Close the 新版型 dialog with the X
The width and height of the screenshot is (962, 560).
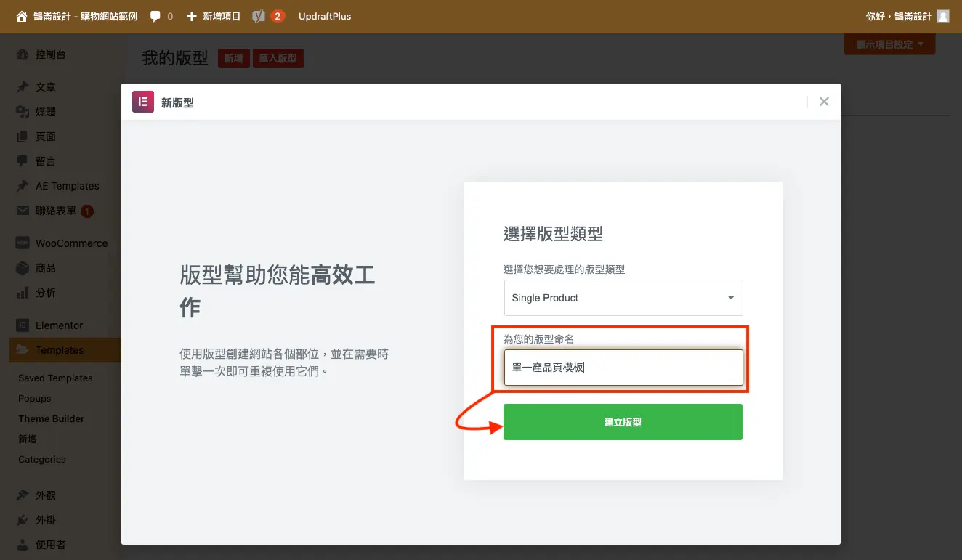click(x=824, y=102)
